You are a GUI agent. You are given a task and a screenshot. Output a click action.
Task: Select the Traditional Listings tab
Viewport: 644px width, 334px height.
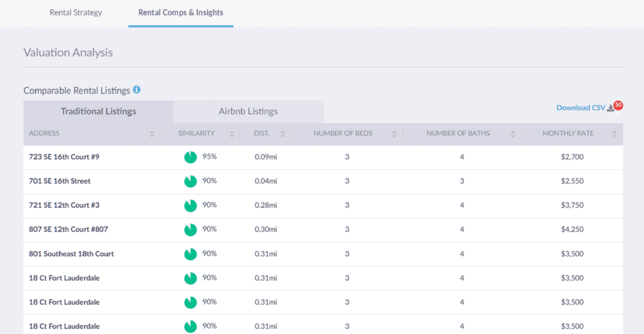(99, 112)
